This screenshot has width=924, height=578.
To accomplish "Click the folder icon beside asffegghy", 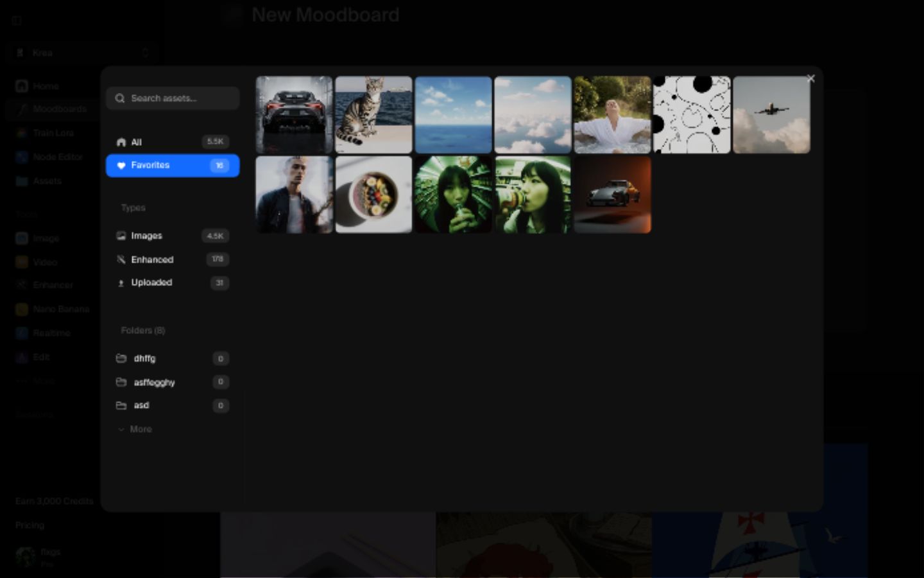I will coord(121,382).
